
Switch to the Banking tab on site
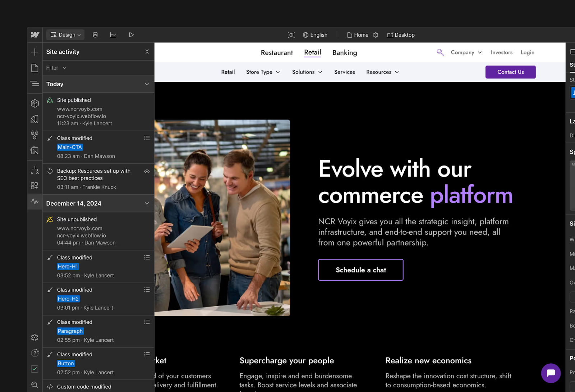click(344, 53)
